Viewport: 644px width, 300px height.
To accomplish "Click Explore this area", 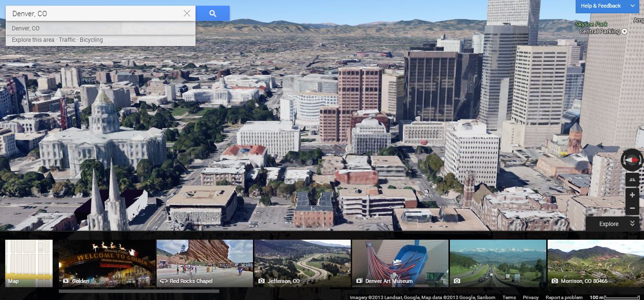I will [33, 40].
